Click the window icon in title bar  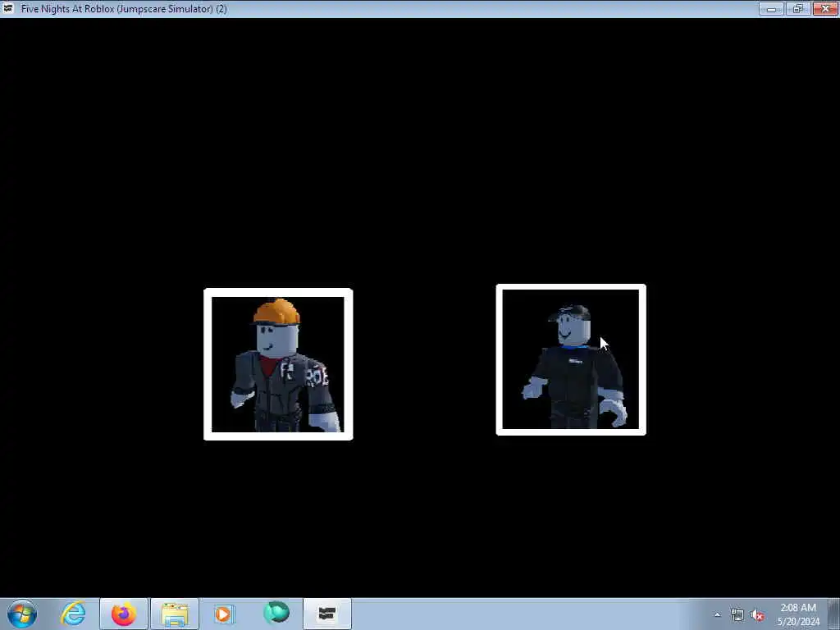click(x=8, y=8)
